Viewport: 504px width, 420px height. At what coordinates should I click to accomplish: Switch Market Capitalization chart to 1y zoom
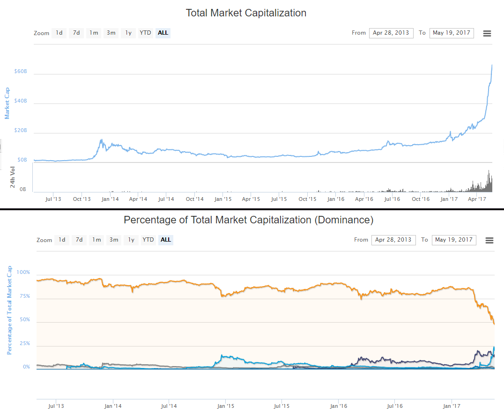tap(128, 33)
